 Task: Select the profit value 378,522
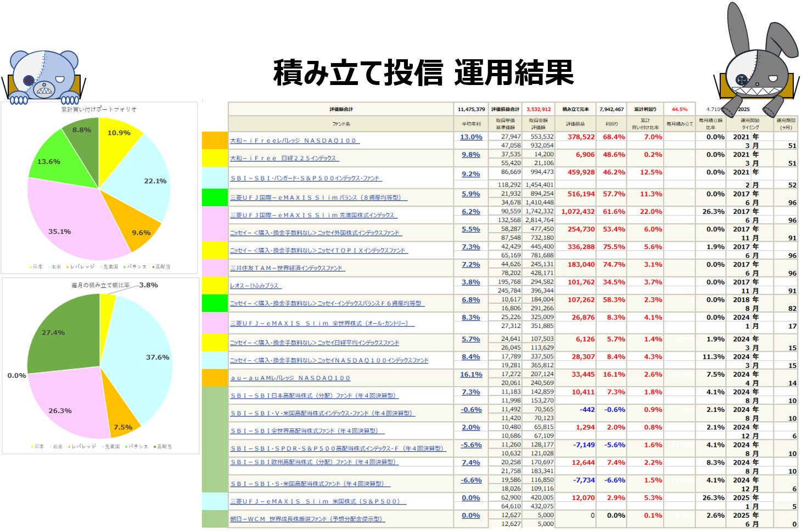click(581, 137)
